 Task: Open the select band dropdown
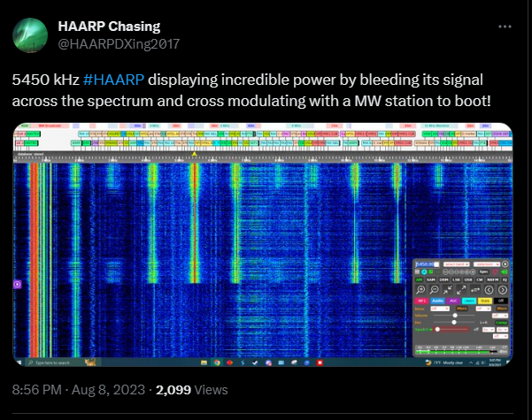tap(457, 264)
